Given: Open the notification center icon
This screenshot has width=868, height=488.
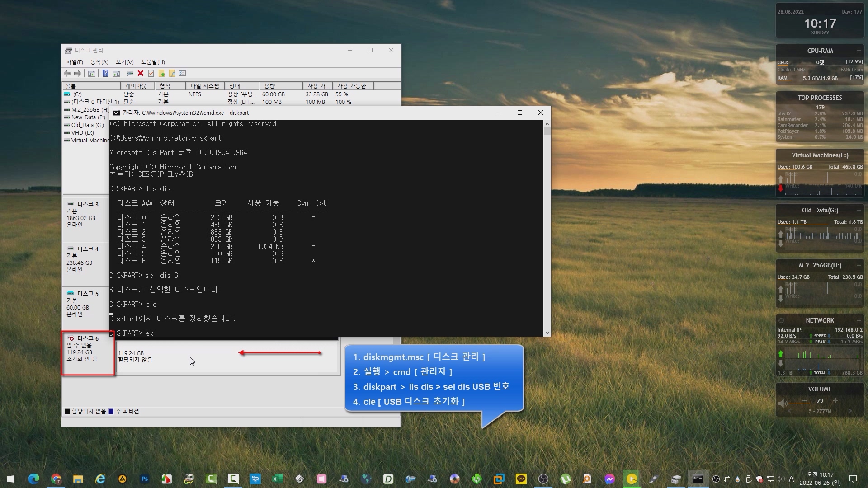Looking at the screenshot, I should click(x=853, y=479).
